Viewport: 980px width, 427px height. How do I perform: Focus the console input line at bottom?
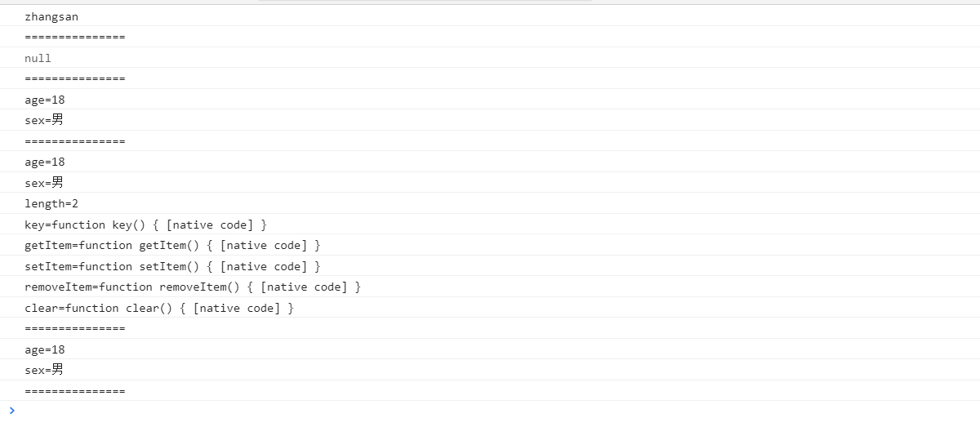tap(490, 411)
